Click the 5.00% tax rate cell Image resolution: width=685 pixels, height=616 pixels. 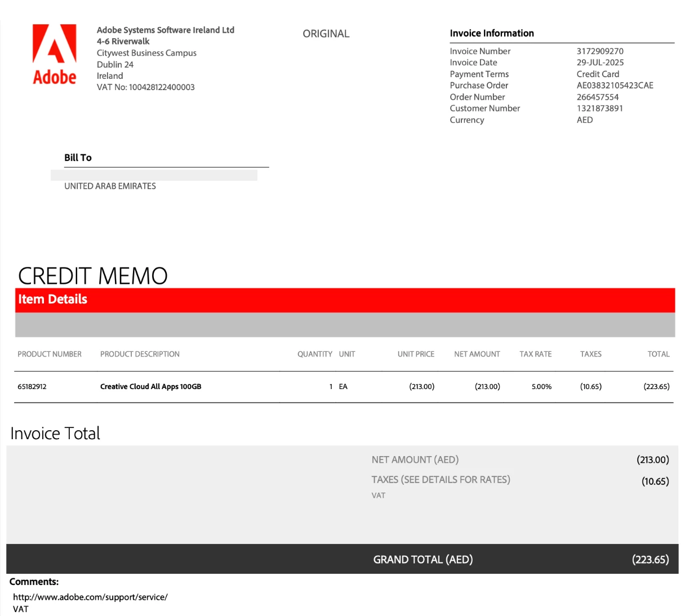(541, 387)
